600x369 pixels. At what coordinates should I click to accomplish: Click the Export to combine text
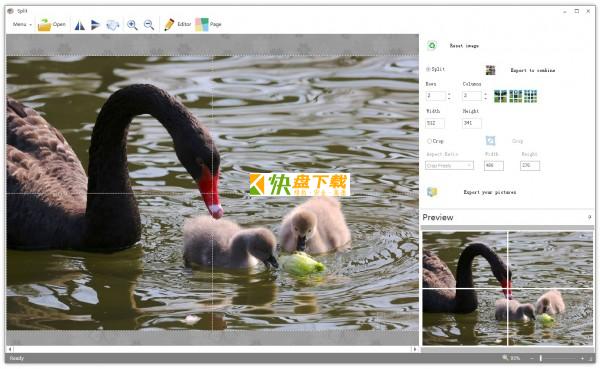pyautogui.click(x=533, y=70)
